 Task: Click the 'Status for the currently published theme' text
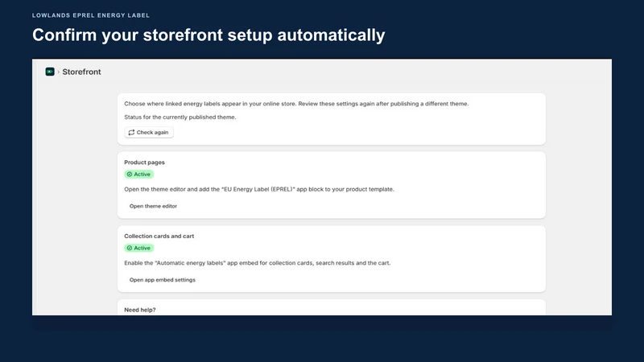point(180,117)
